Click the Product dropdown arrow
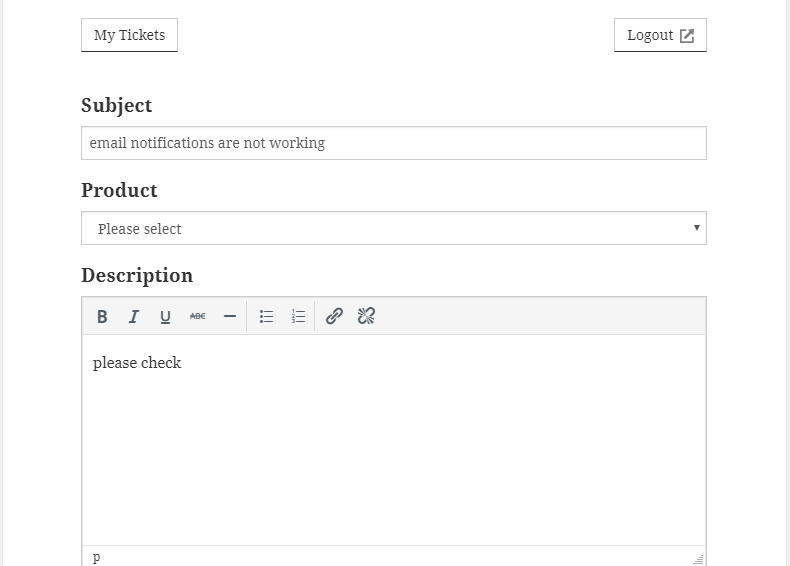Screen dimensions: 790x566 [x=697, y=228]
